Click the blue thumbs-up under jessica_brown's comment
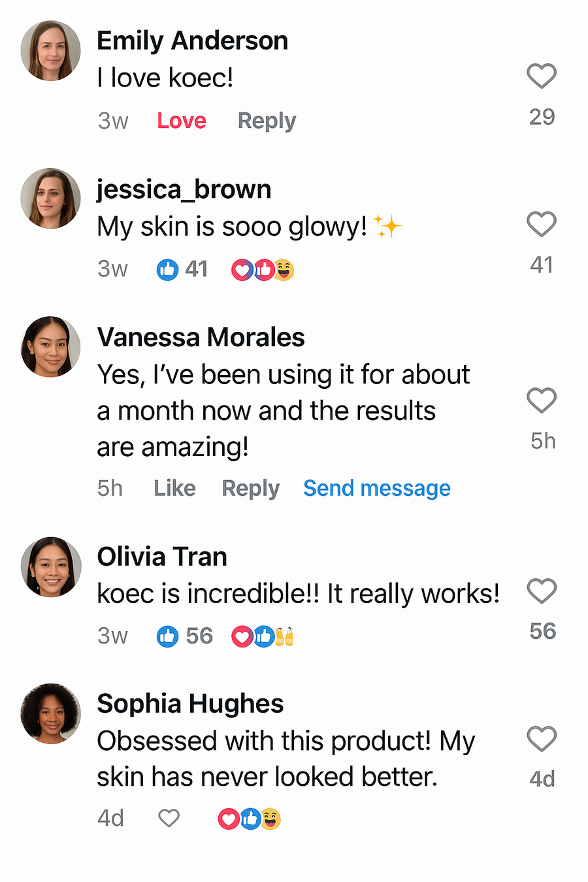This screenshot has height=882, width=588. 167,269
